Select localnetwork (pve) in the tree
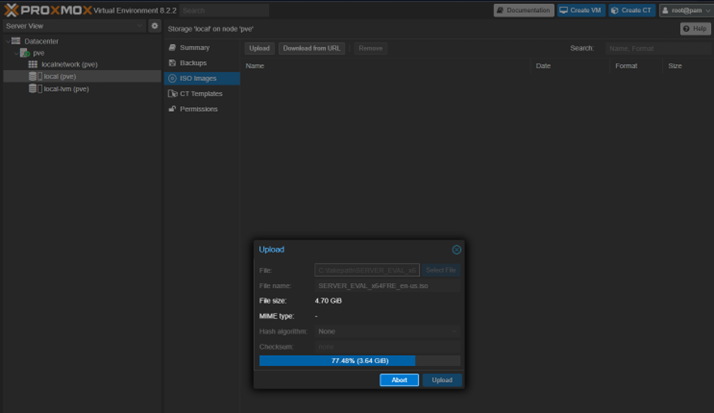This screenshot has width=714, height=413. pos(82,64)
